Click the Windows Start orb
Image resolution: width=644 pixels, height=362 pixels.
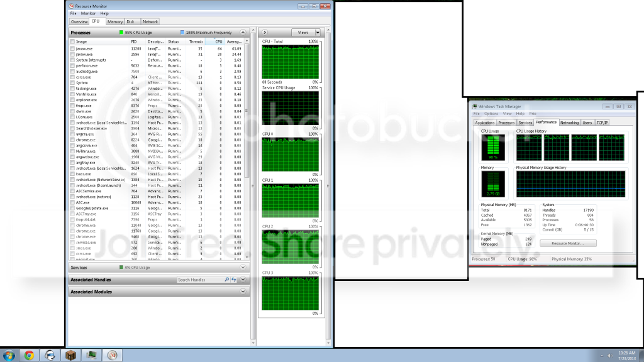pyautogui.click(x=9, y=355)
